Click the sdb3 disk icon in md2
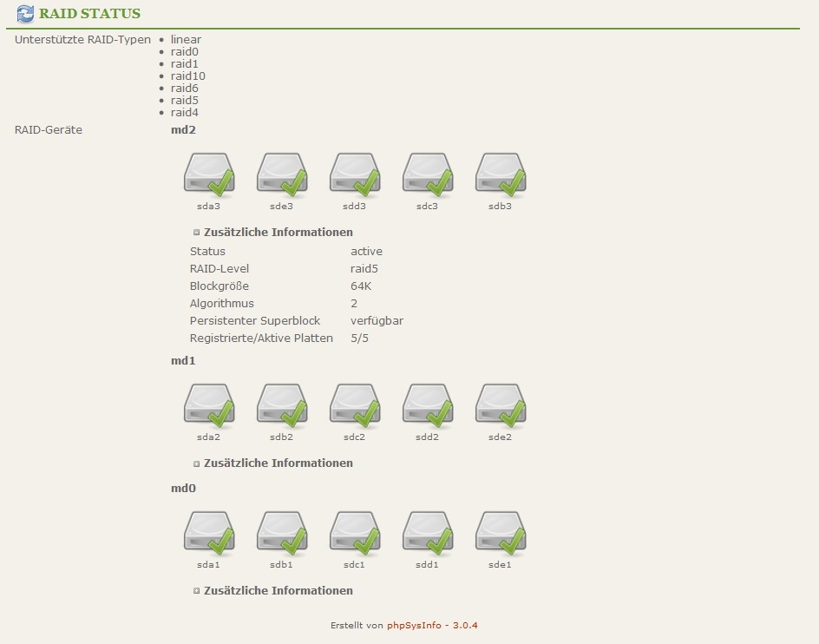The width and height of the screenshot is (819, 644). coord(501,174)
